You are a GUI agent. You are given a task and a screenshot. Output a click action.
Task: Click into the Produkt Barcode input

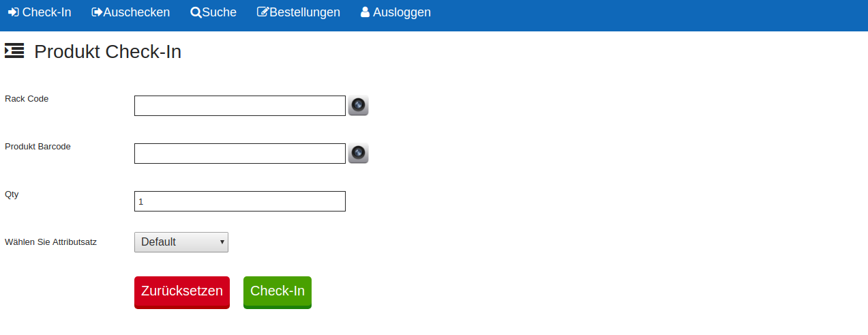[240, 154]
